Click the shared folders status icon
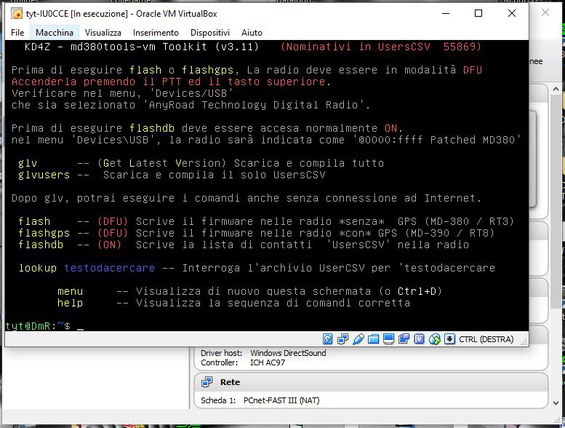 pyautogui.click(x=373, y=339)
